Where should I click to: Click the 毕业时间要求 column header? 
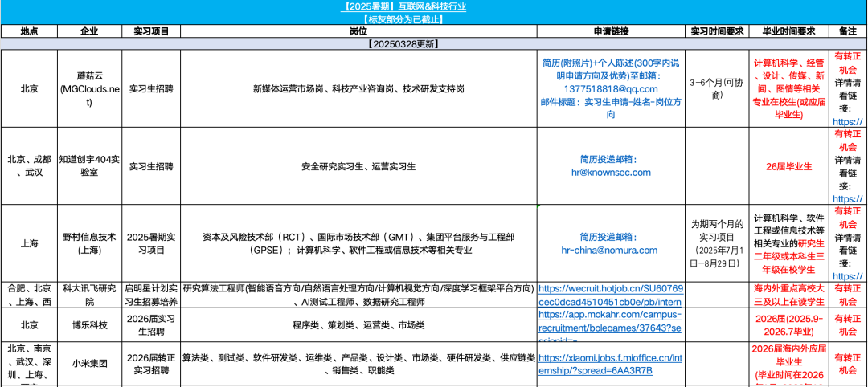click(789, 31)
